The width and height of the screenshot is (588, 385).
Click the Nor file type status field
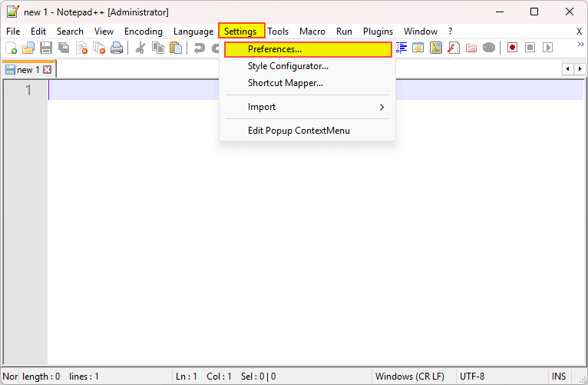10,376
